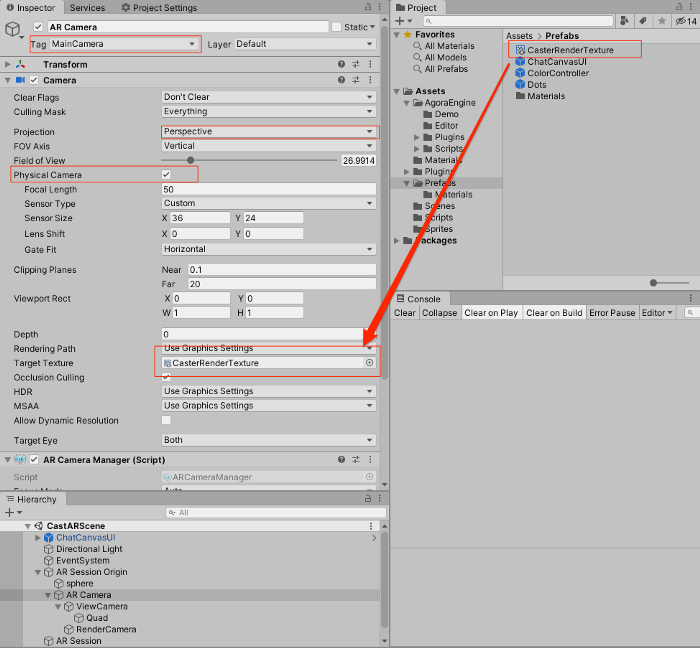Click search by type icon in Project toolbar
Viewport: 700px width, 648px height.
[625, 21]
